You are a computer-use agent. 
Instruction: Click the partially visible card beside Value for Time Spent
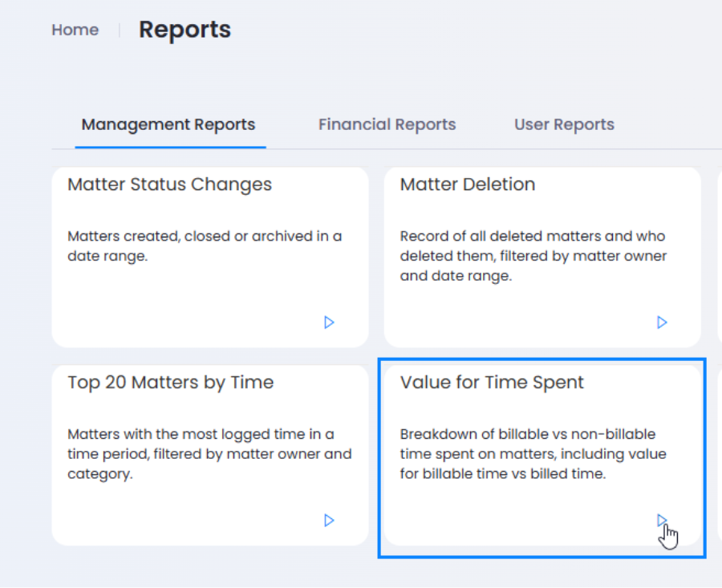point(720,455)
